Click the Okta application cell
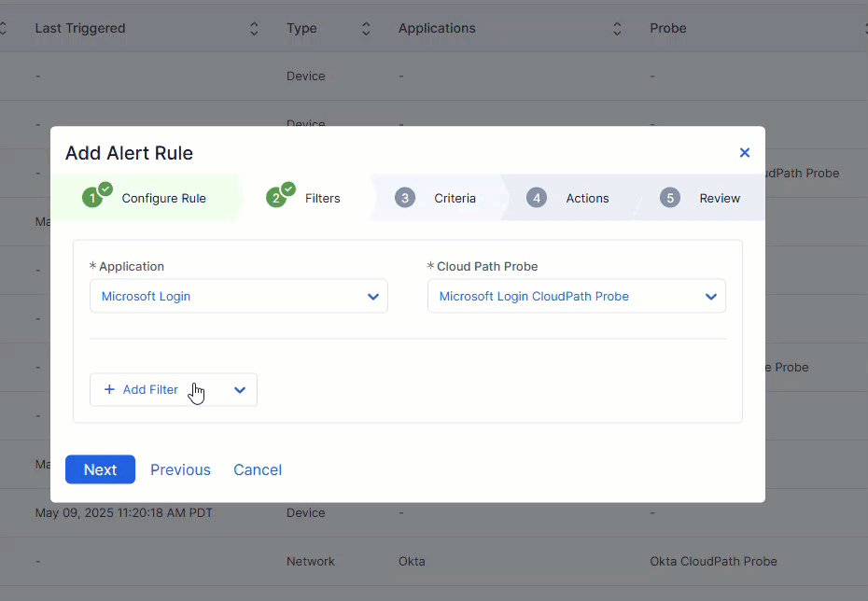Viewport: 868px width, 601px height. (x=412, y=561)
